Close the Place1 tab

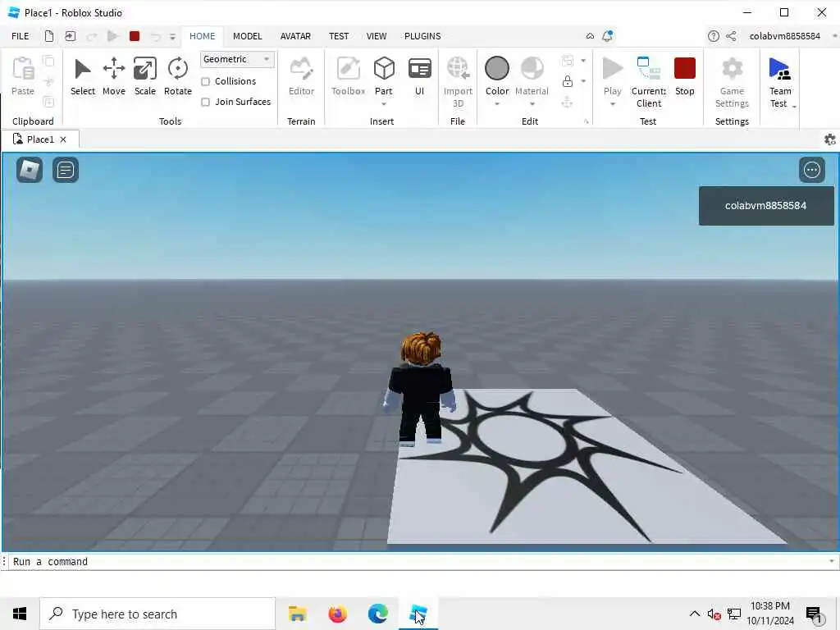tap(63, 139)
